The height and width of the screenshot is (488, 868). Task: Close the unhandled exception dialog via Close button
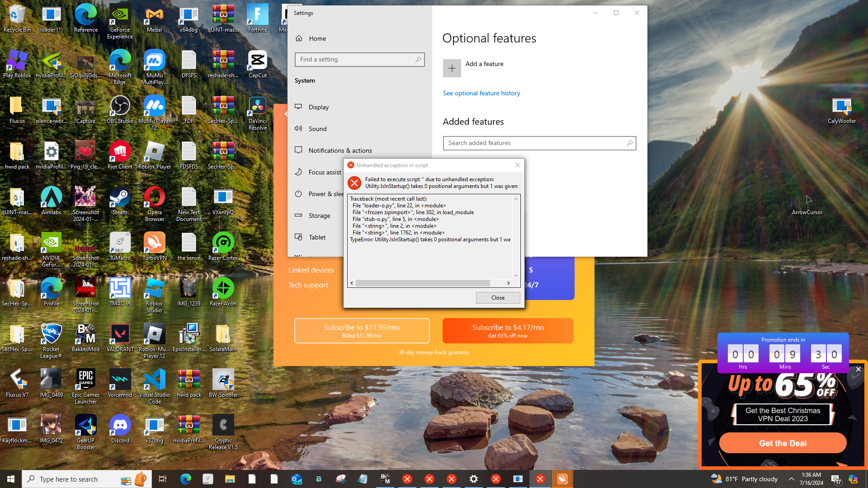pyautogui.click(x=498, y=297)
